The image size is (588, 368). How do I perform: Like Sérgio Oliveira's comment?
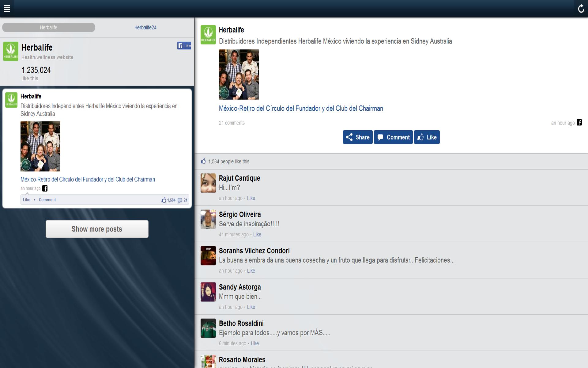(257, 235)
